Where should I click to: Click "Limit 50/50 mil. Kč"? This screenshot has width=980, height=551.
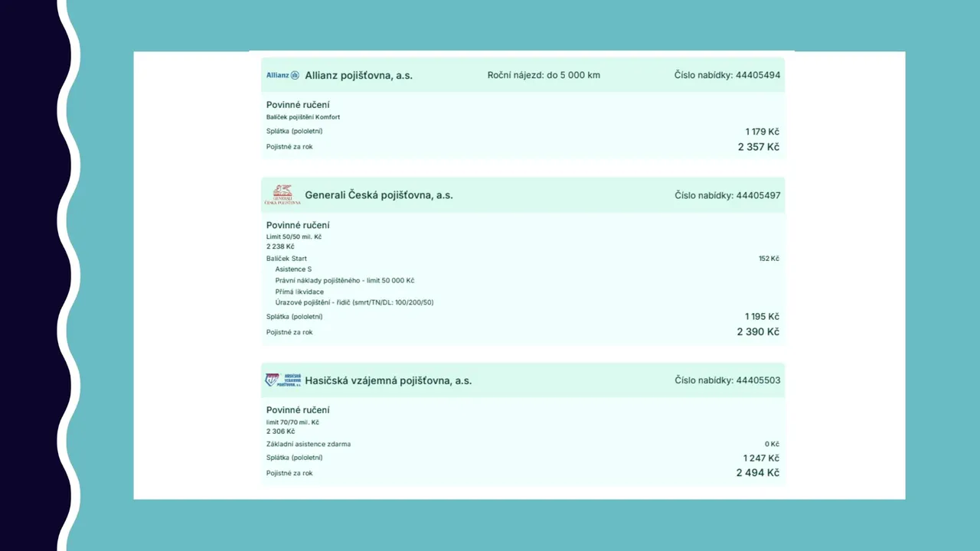tap(294, 237)
